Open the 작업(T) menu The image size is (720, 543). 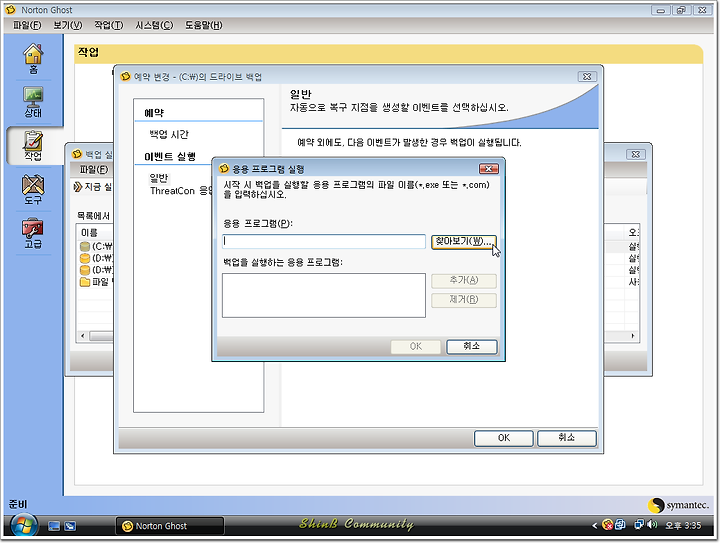[x=109, y=25]
